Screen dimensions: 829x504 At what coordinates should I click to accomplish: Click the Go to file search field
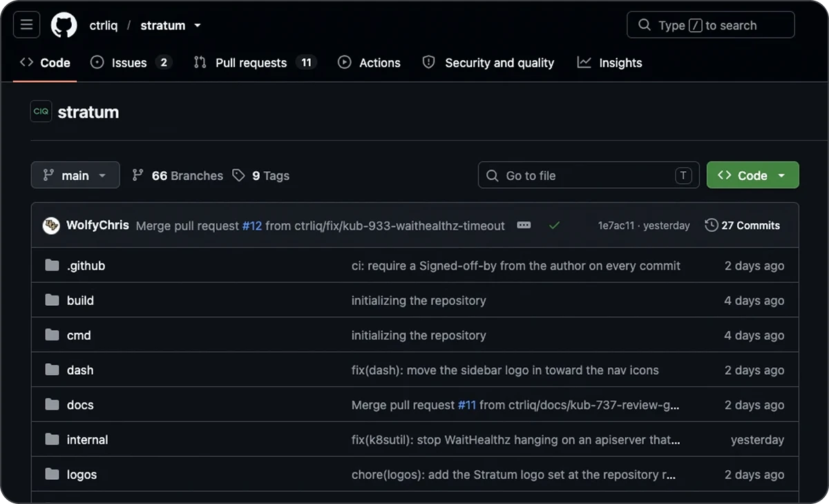point(589,175)
